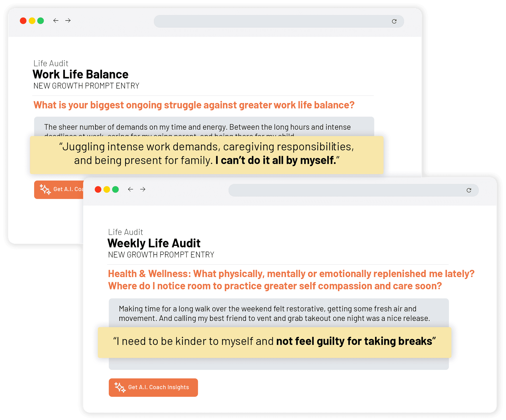Image resolution: width=506 pixels, height=420 pixels.
Task: Click the yellow minimize dot of top window
Action: click(32, 21)
